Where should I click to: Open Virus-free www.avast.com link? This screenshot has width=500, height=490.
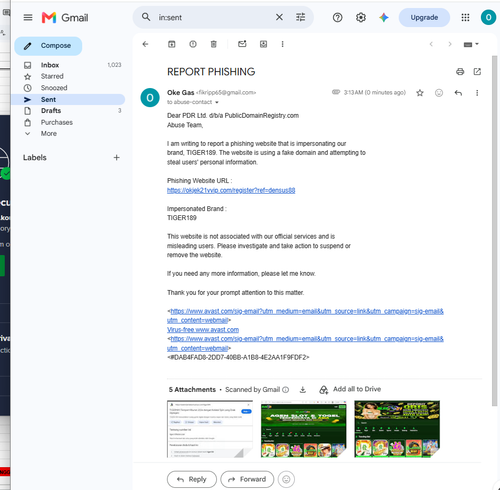coord(203,330)
